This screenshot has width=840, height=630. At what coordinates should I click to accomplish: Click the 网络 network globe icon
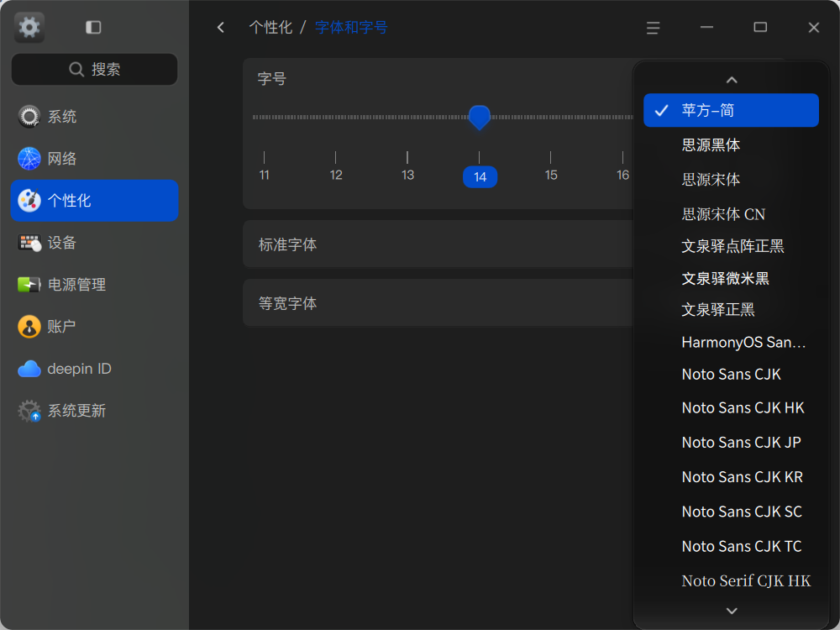29,159
